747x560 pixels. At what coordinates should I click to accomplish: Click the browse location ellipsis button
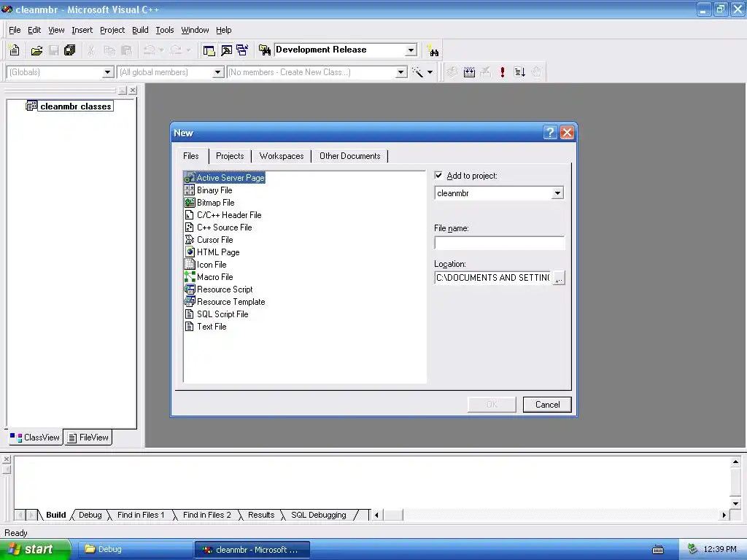click(559, 278)
